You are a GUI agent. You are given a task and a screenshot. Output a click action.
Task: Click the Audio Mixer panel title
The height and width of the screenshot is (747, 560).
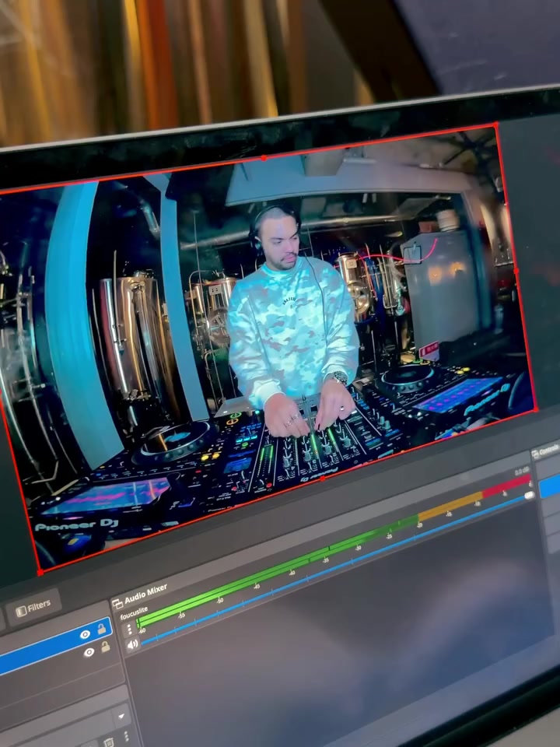point(145,593)
